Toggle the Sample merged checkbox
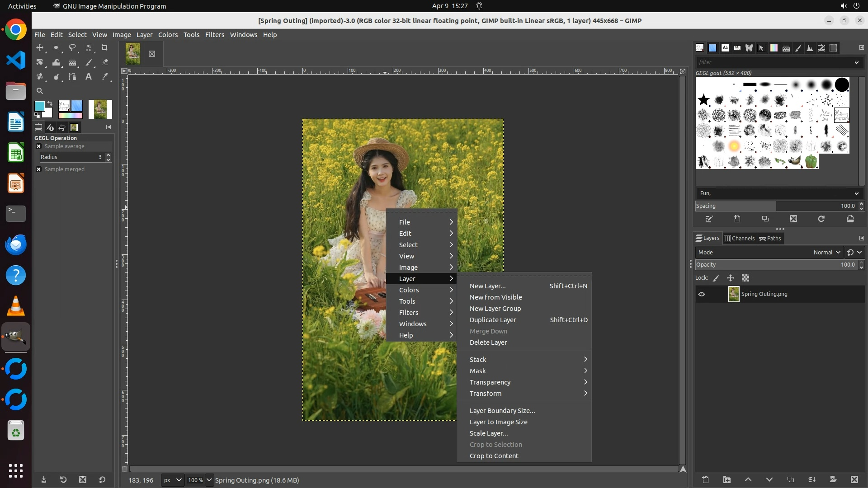This screenshot has height=488, width=868. 39,169
